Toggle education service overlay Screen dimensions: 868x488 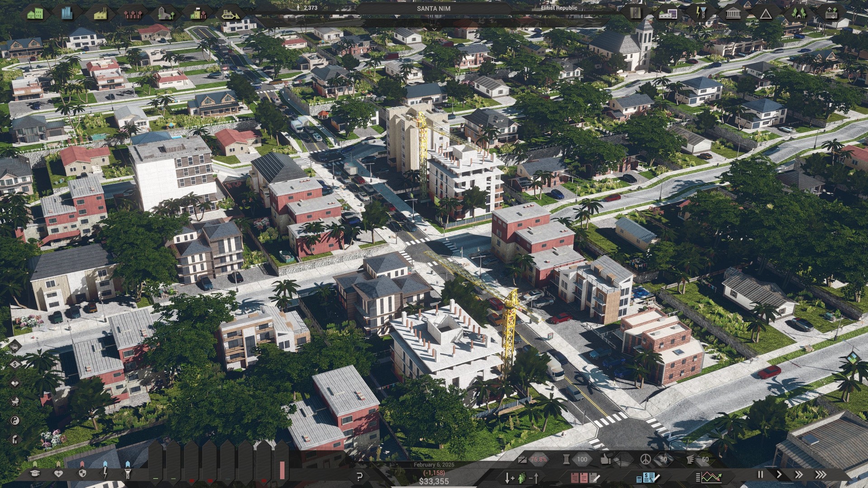coord(35,472)
